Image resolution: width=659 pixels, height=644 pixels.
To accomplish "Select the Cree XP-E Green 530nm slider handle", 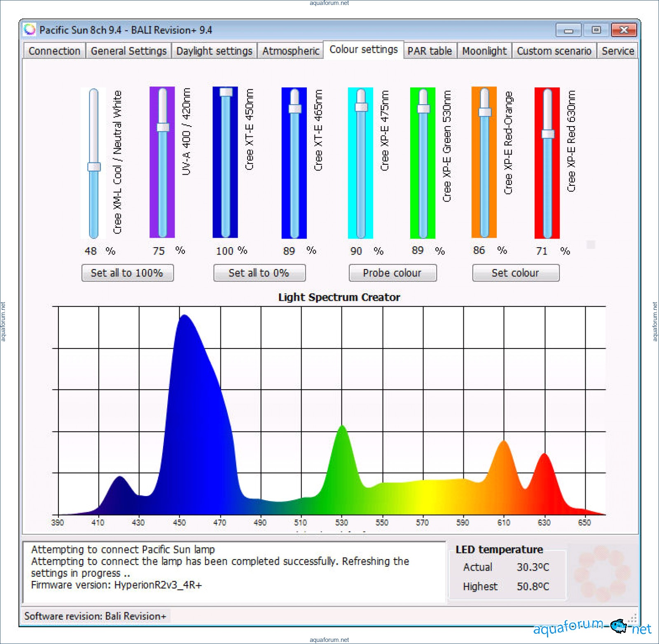I will [x=423, y=108].
